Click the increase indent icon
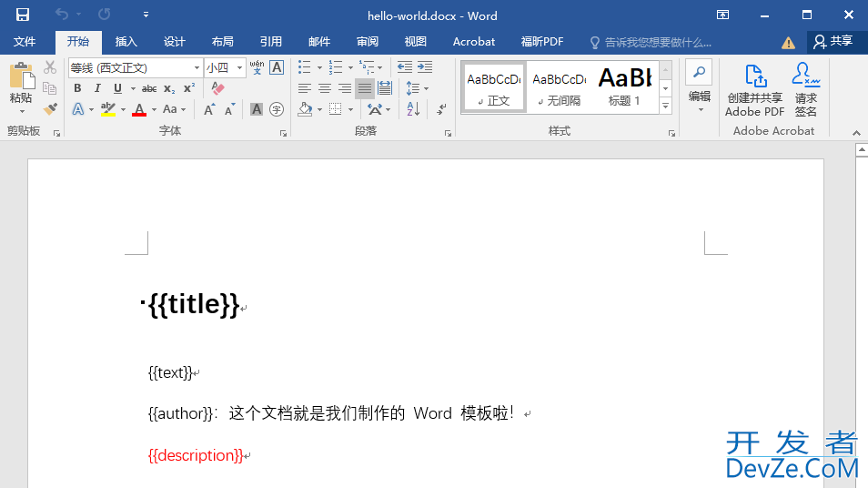Viewport: 868px width, 488px height. click(x=425, y=67)
